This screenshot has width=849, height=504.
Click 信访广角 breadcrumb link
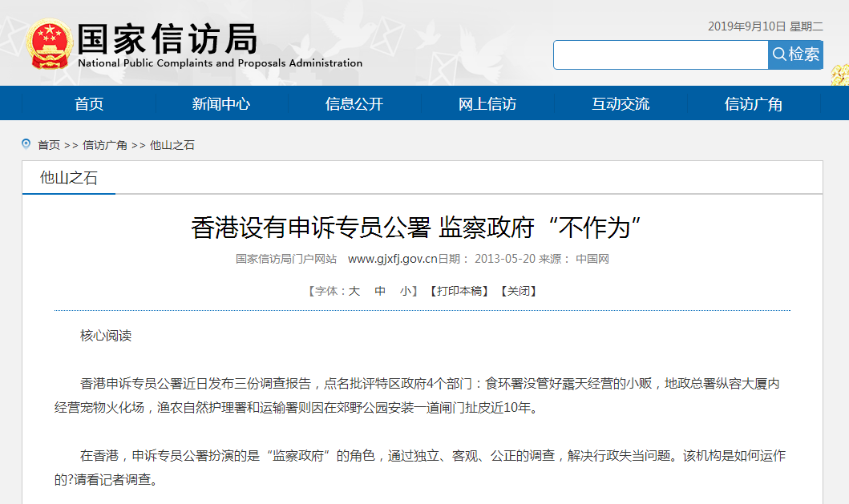[105, 145]
